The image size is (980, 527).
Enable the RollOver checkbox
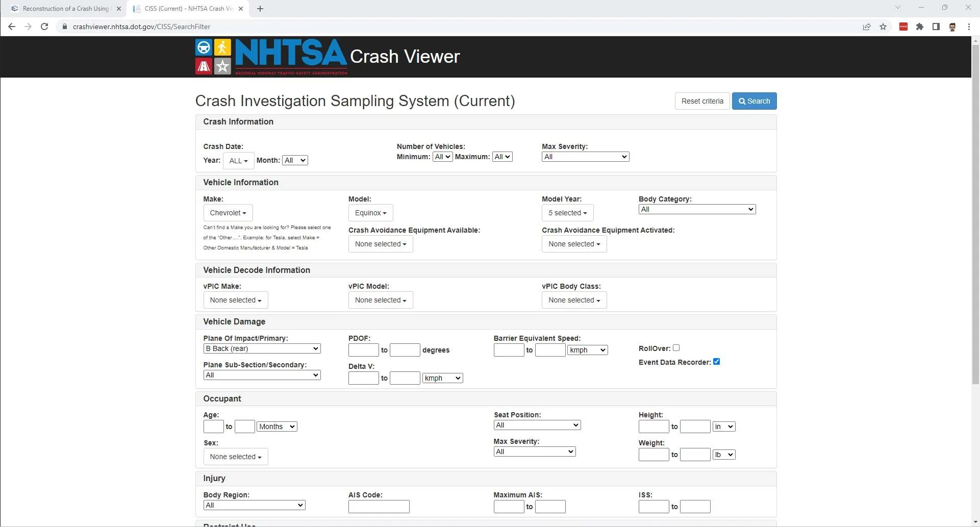point(676,347)
